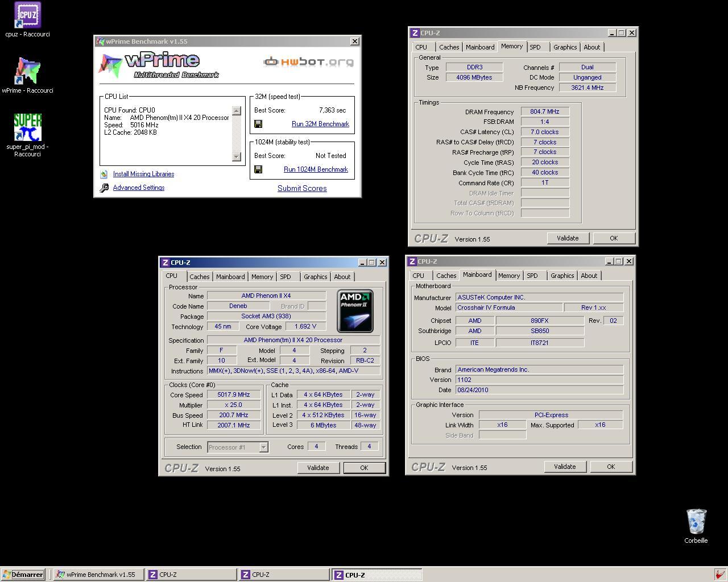Select Mainboard tab in CPU-Z CPU window
Image resolution: width=728 pixels, height=582 pixels.
click(230, 277)
